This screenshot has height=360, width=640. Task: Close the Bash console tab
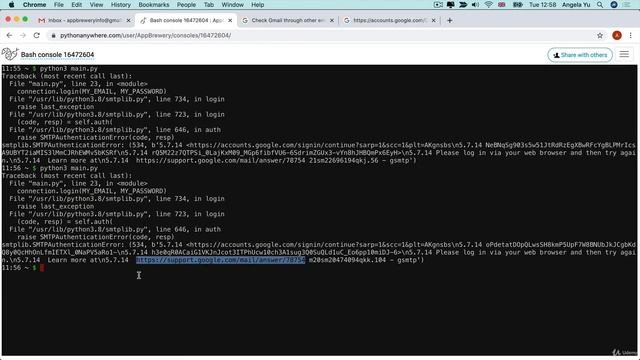[230, 20]
